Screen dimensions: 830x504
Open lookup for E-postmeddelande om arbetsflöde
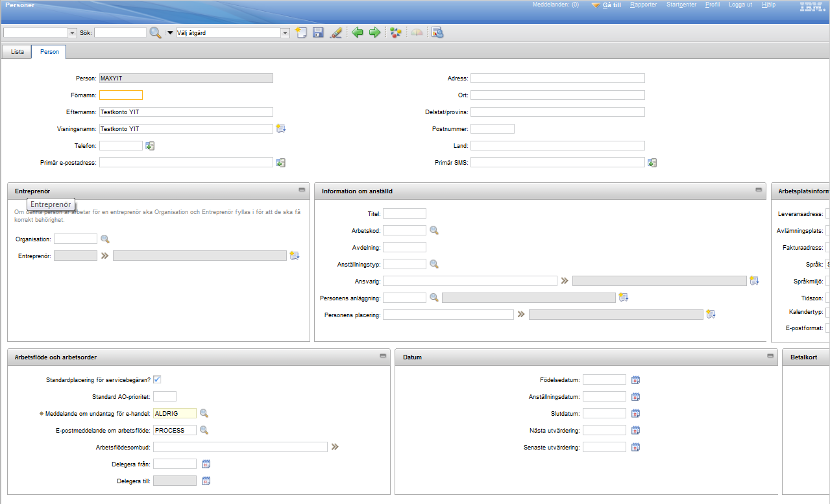[x=204, y=430]
